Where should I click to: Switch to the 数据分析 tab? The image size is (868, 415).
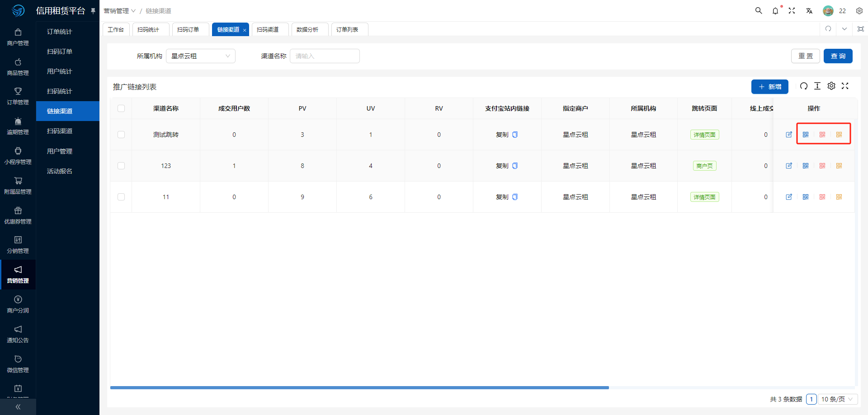[x=307, y=30]
